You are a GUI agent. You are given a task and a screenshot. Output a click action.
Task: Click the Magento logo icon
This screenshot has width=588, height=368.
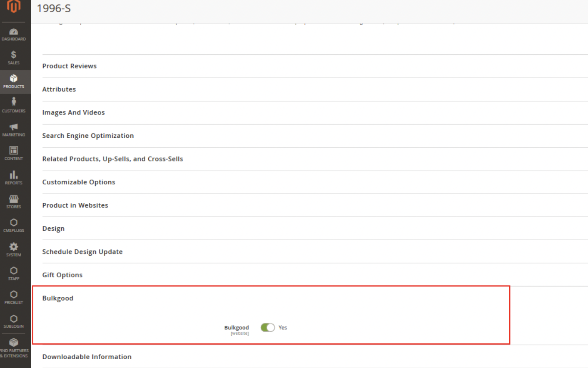(14, 7)
